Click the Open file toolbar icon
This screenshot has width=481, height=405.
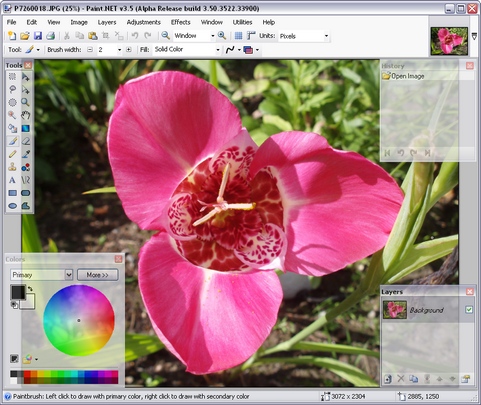25,36
